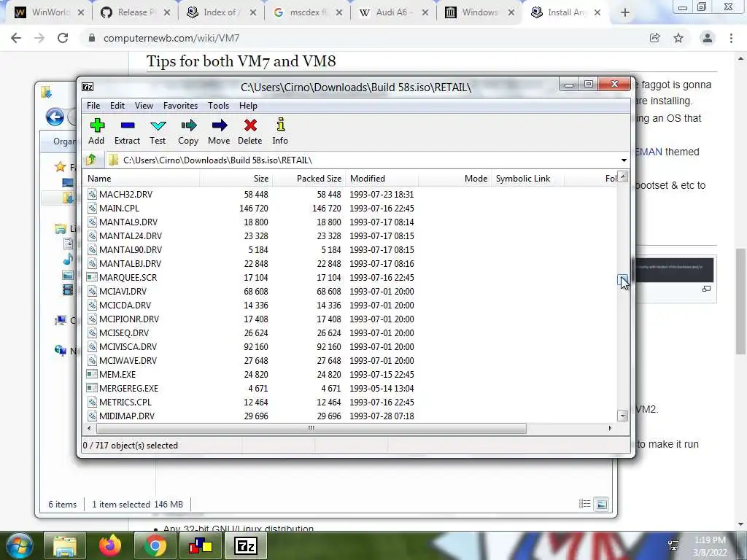
Task: Select the MACH32.DRV file
Action: pos(125,194)
